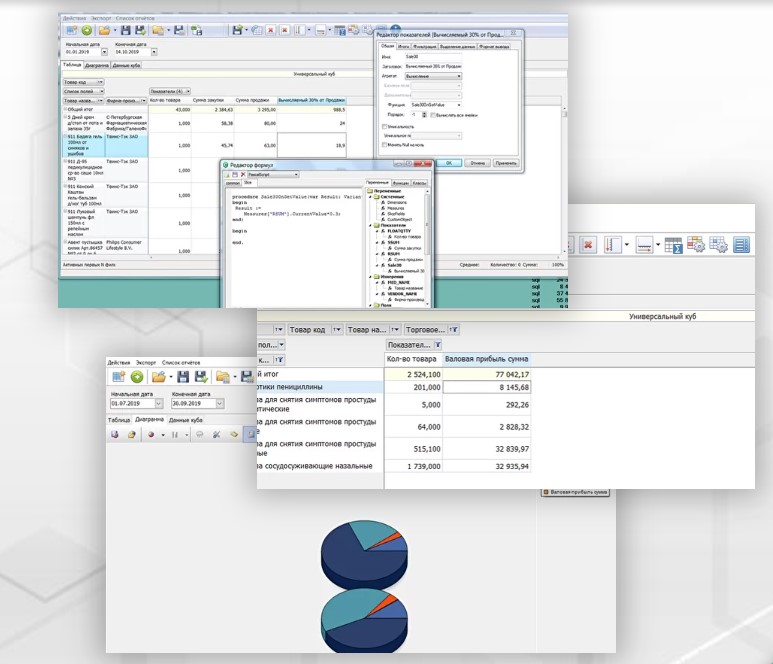Open 'Экспорт' menu in chart window
Viewport: 773px width, 664px height.
[x=146, y=362]
